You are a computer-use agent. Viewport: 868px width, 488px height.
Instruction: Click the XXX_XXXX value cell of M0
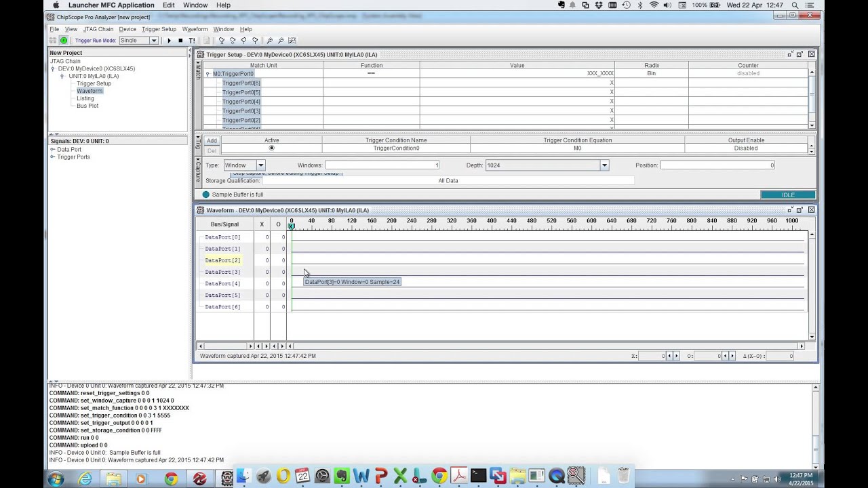point(517,73)
